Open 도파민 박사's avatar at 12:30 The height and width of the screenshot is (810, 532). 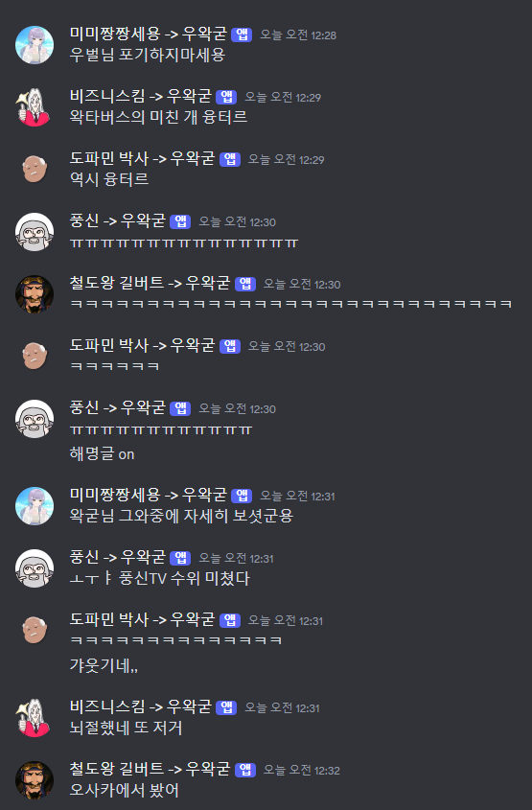coord(35,357)
